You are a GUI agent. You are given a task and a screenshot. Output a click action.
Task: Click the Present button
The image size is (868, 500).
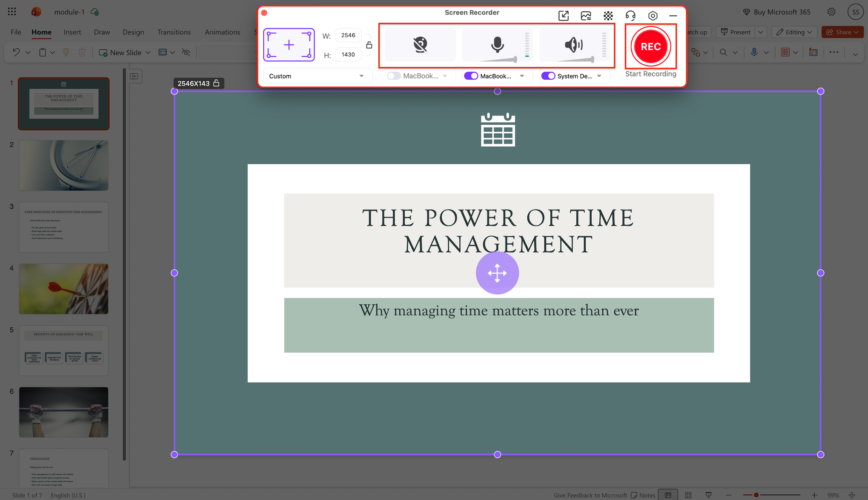(735, 32)
